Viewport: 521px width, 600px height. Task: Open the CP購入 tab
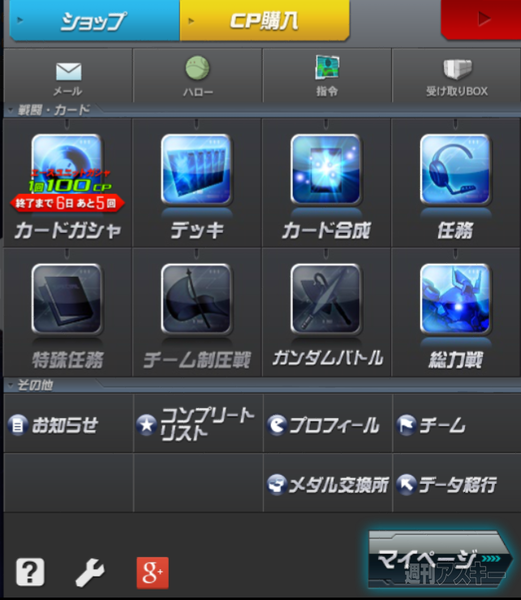pyautogui.click(x=264, y=20)
